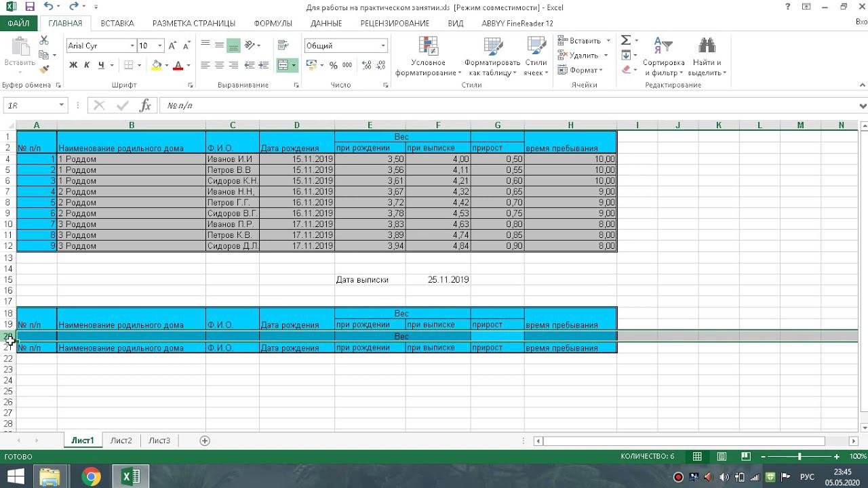The image size is (868, 488).
Task: Open the ФАЙЛ menu
Action: tap(18, 23)
